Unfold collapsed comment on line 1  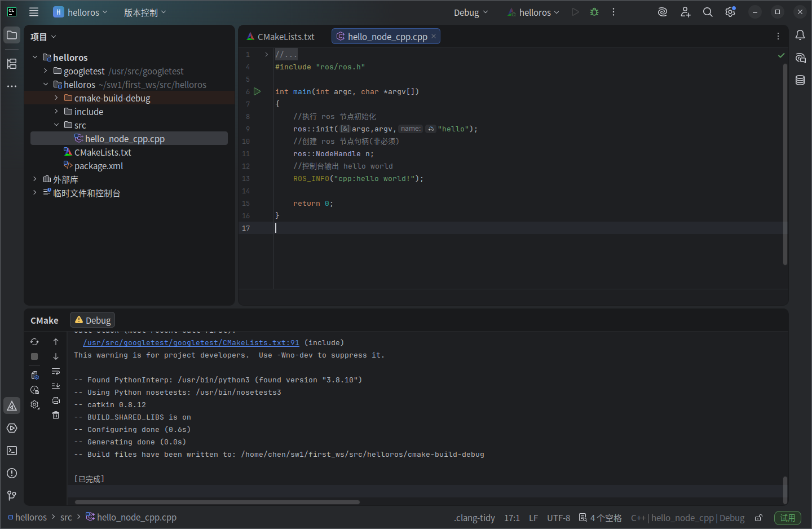[267, 54]
